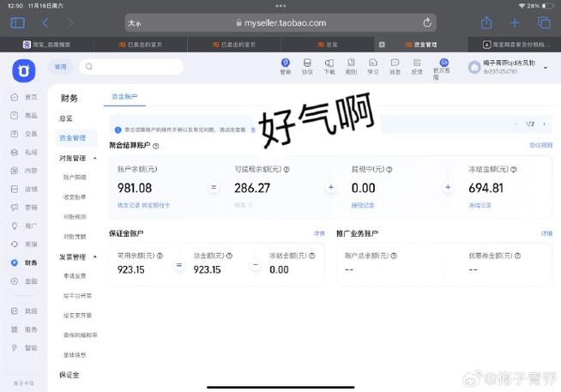Open 店铺 shop in the left sidebar
561x392 pixels.
[24, 189]
